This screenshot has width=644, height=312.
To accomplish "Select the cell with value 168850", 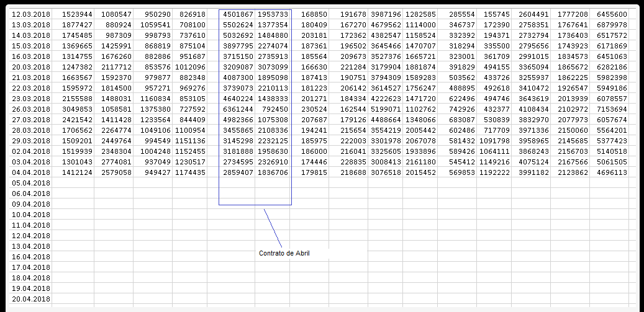I will tap(313, 14).
